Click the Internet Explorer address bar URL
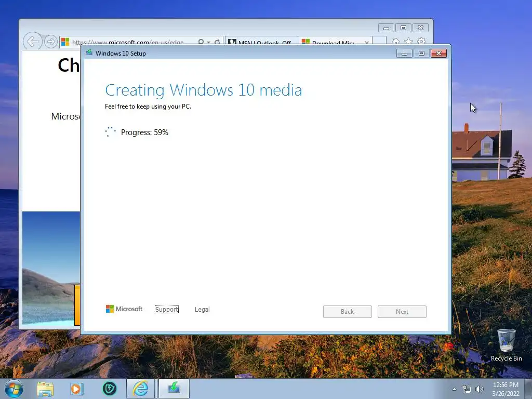Viewport: 532px width, 399px height. 128,42
